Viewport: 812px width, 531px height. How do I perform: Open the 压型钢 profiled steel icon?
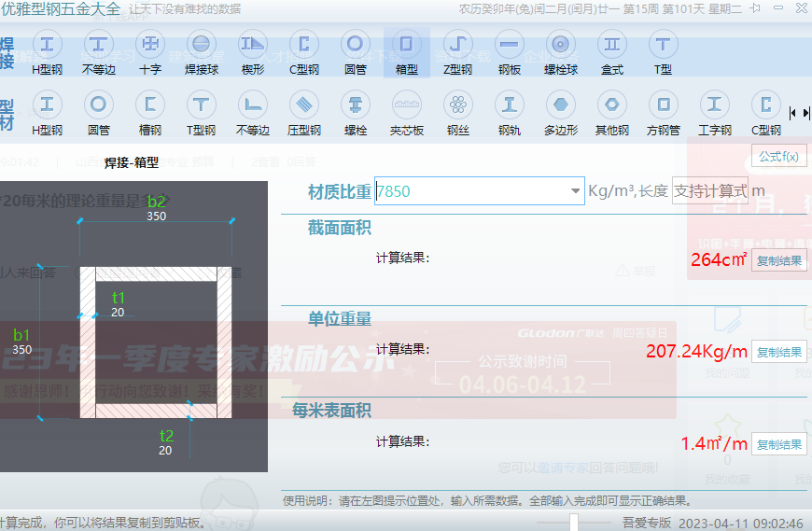304,113
